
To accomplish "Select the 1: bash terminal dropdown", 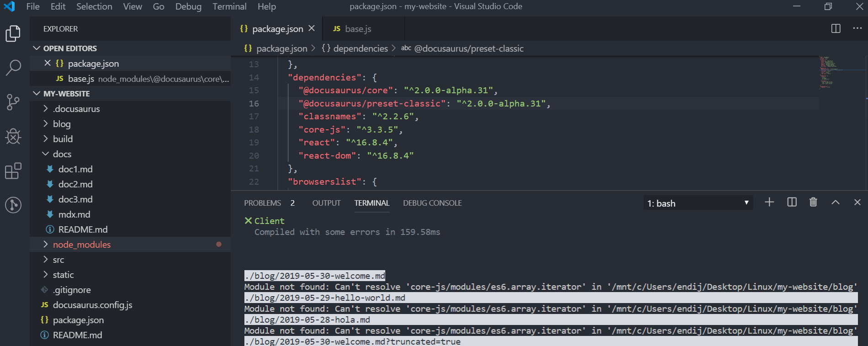I will [698, 203].
